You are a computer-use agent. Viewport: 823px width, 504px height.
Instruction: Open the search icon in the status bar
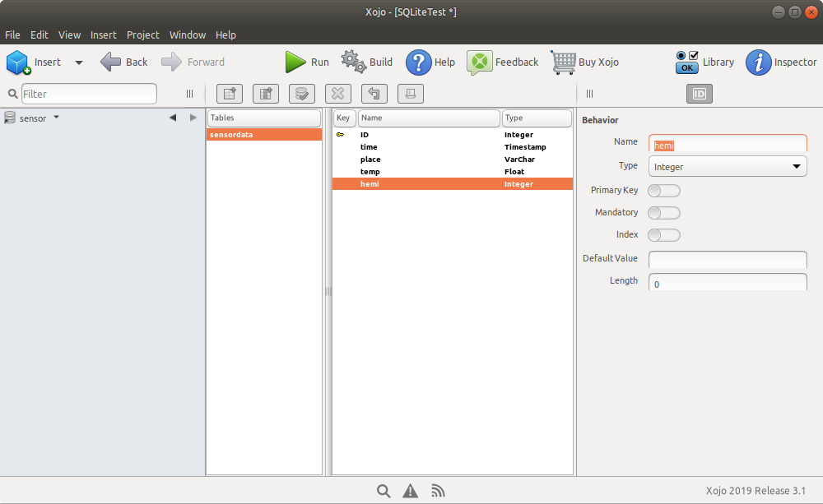384,491
